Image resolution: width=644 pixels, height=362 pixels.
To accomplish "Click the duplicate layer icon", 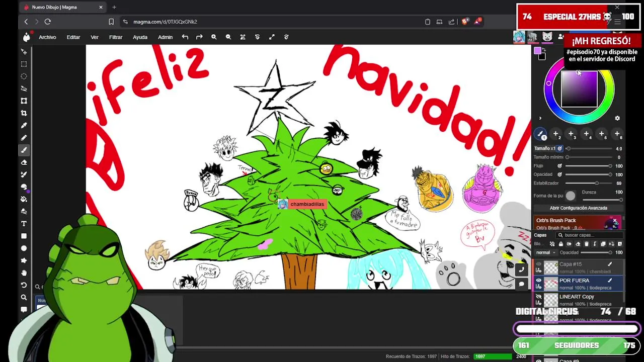I will [x=603, y=244].
